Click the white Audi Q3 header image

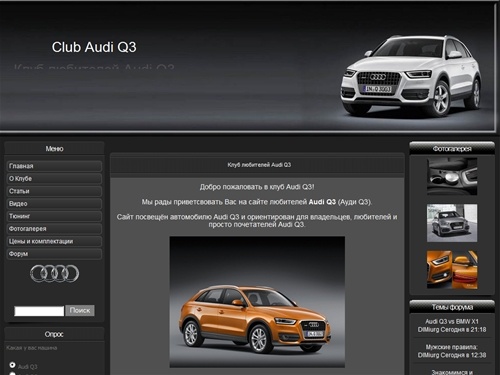tap(411, 76)
